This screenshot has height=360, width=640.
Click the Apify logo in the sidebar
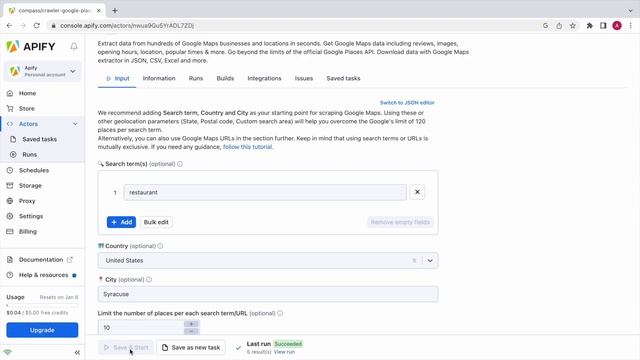(x=31, y=47)
